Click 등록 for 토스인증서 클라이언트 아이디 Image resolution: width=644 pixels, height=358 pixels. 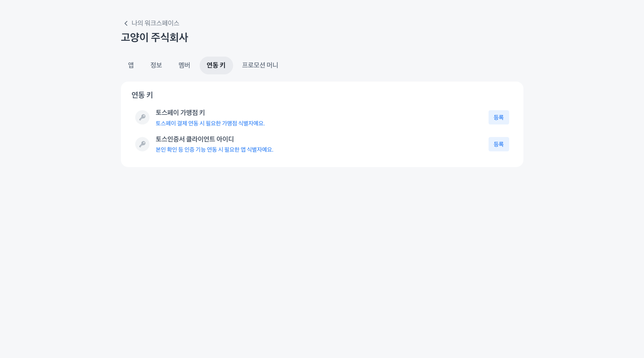(x=499, y=144)
